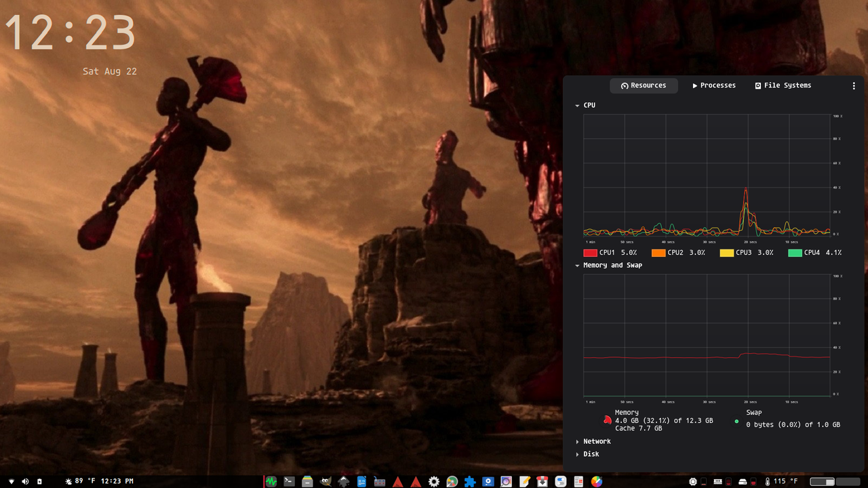The height and width of the screenshot is (488, 868).
Task: Open the notepad with pencil icon
Action: pyautogui.click(x=524, y=481)
